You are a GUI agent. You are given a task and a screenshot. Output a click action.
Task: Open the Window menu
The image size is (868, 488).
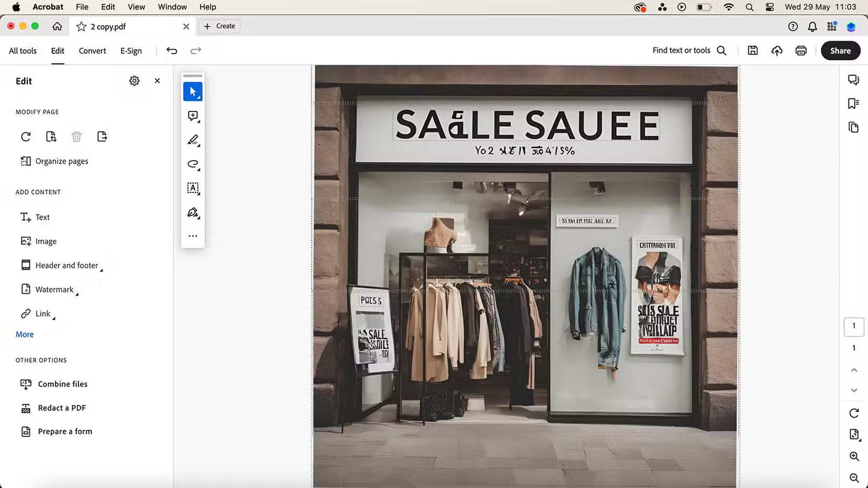tap(172, 7)
